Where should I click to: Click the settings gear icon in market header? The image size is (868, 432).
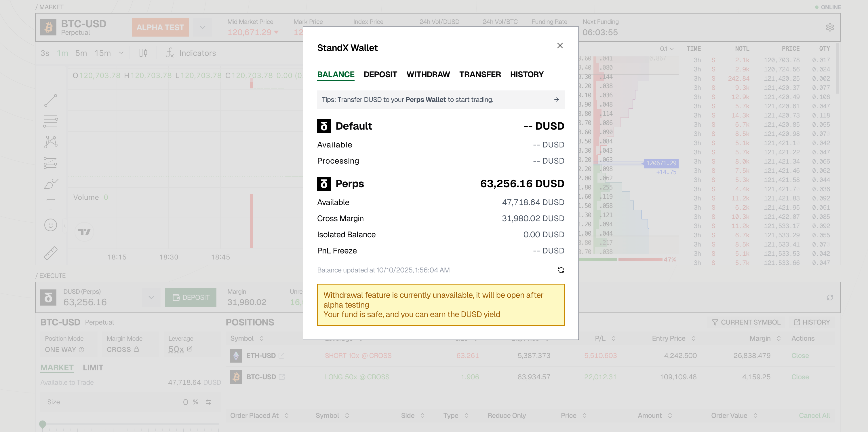[x=830, y=27]
